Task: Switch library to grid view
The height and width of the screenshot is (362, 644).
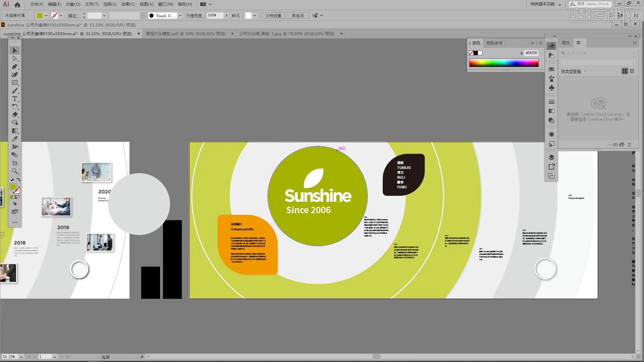Action: [625, 71]
